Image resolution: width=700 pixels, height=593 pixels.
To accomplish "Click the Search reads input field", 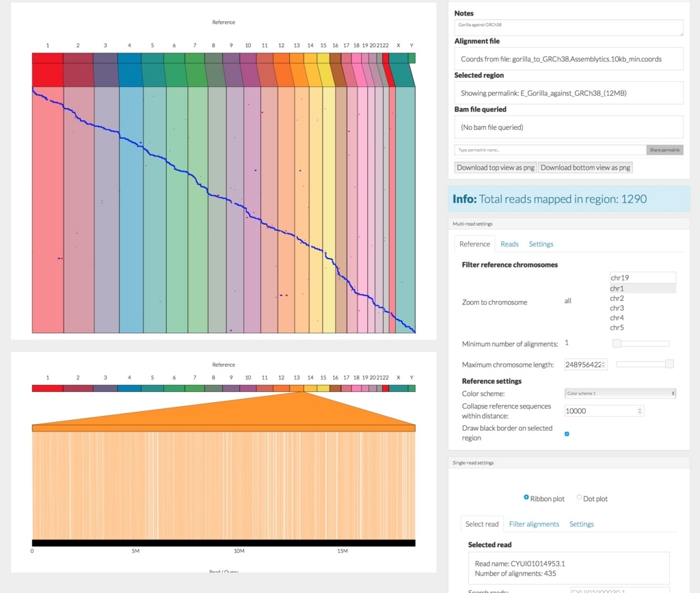I will (x=619, y=590).
